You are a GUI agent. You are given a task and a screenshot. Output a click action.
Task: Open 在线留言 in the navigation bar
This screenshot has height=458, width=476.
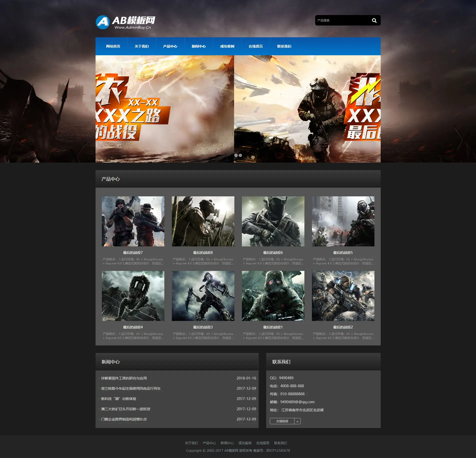(256, 46)
